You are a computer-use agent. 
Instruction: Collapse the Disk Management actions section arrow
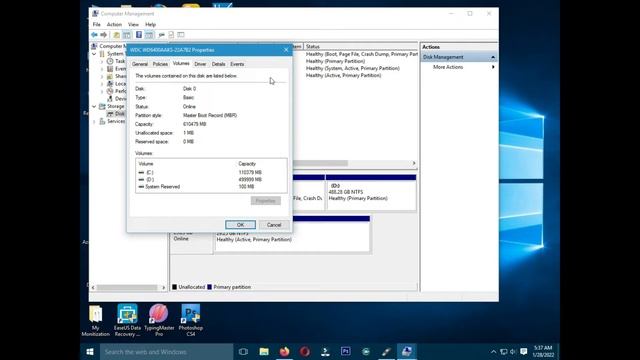click(493, 57)
